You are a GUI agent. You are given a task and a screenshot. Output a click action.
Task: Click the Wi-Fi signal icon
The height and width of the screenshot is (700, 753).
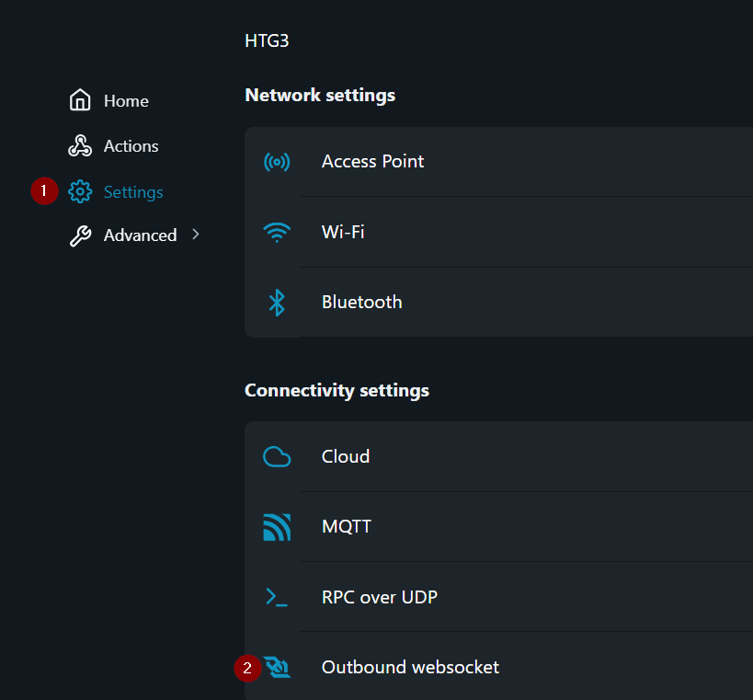[277, 232]
